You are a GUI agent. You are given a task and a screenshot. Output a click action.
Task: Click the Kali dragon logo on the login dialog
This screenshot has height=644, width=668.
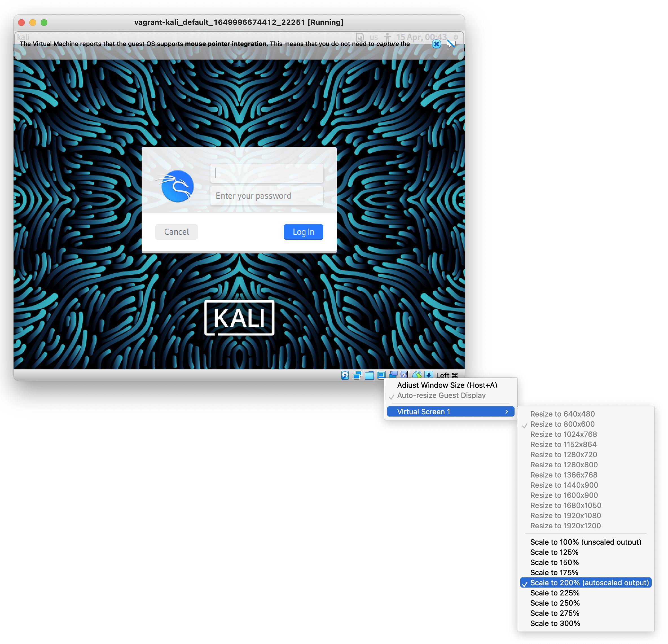tap(177, 186)
